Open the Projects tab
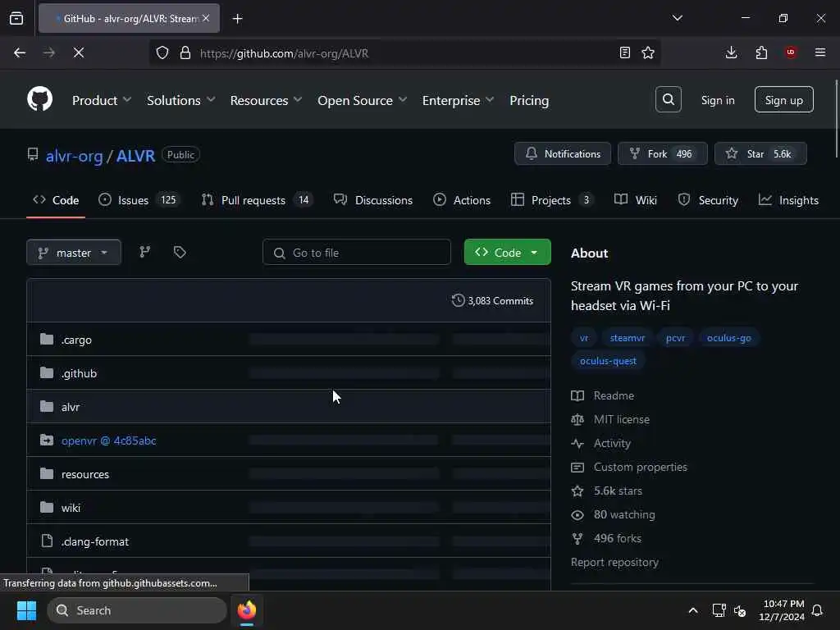This screenshot has height=630, width=840. point(552,200)
